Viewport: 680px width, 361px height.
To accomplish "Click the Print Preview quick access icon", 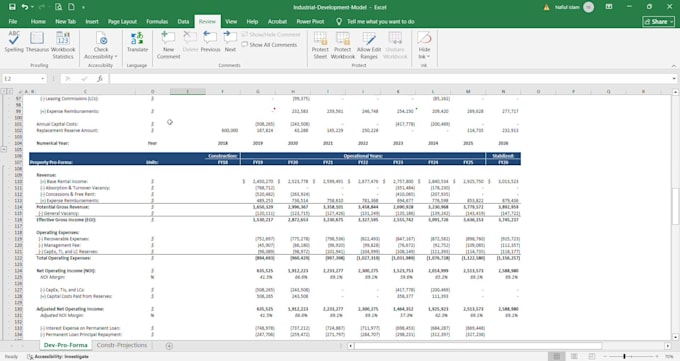I will point(58,7).
